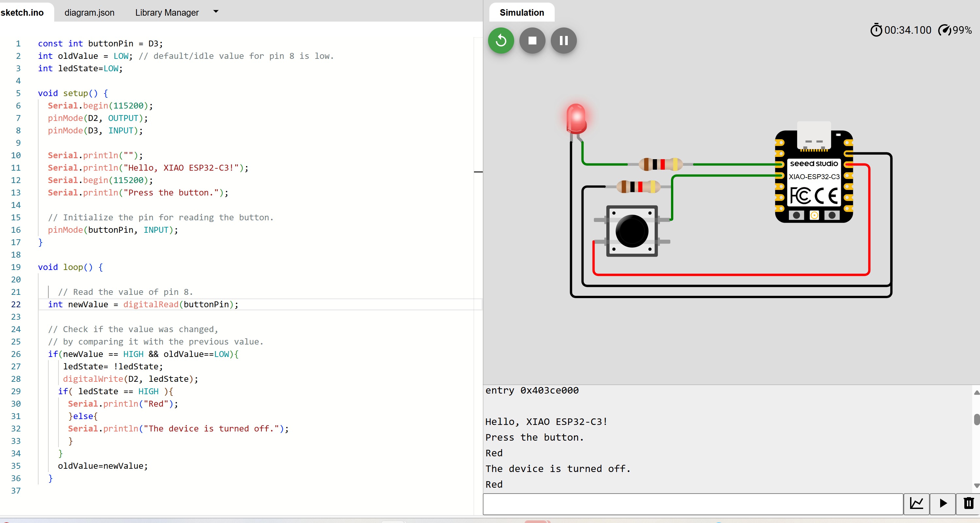
Task: Pause the simulation
Action: click(x=563, y=40)
